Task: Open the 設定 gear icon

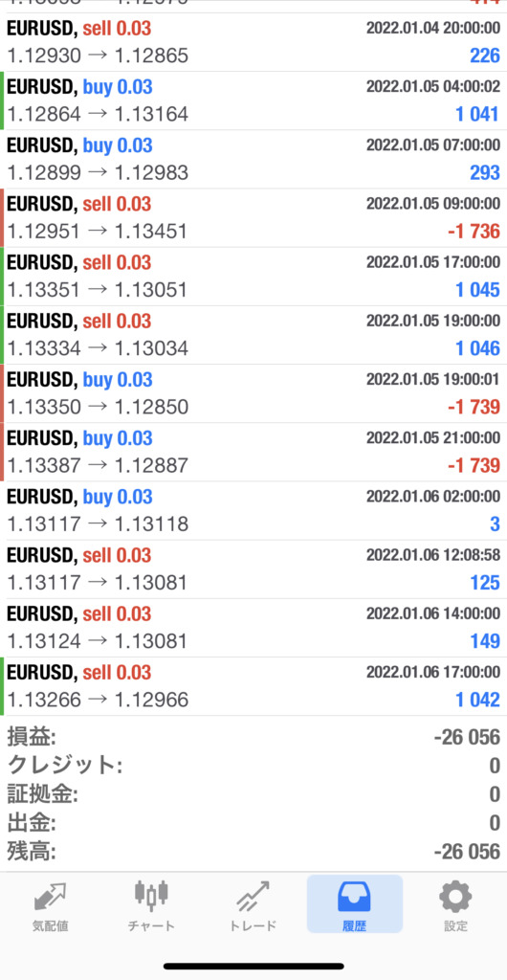Action: click(x=455, y=897)
